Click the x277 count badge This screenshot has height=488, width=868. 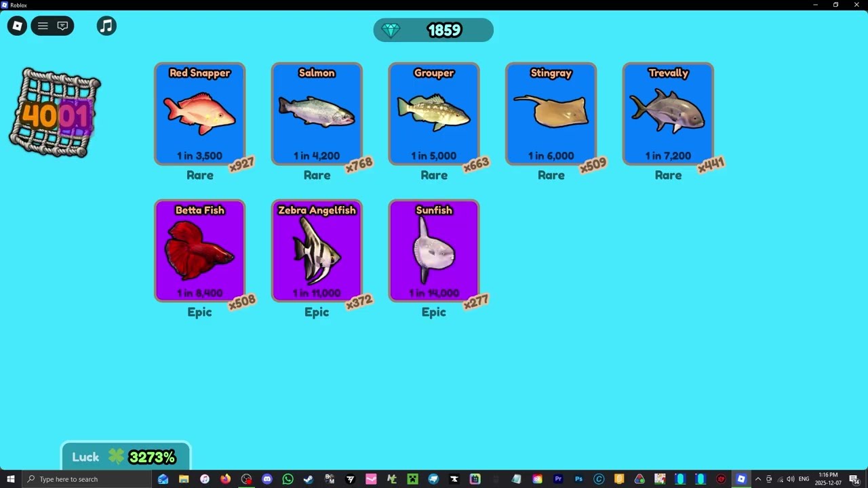coord(476,302)
